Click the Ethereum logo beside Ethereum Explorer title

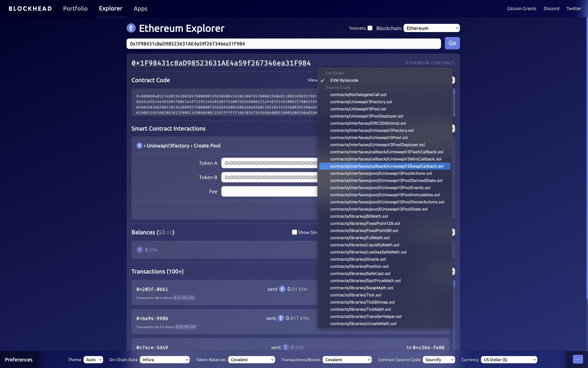[x=131, y=28]
